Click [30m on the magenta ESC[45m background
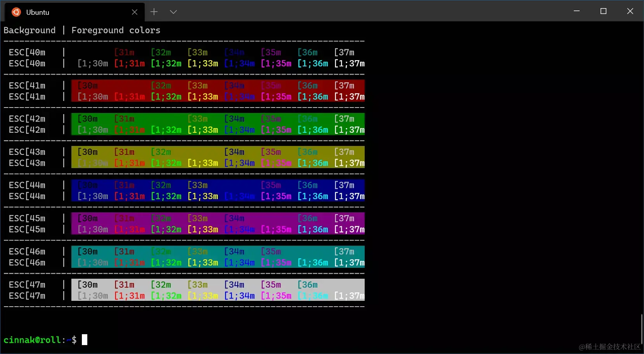644x354 pixels. tap(88, 218)
